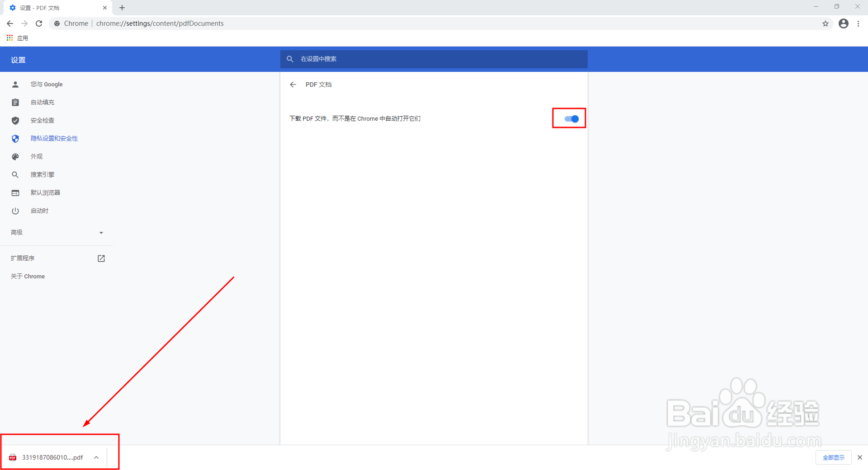868x470 pixels.
Task: Click the browser forward arrow
Action: [x=24, y=23]
